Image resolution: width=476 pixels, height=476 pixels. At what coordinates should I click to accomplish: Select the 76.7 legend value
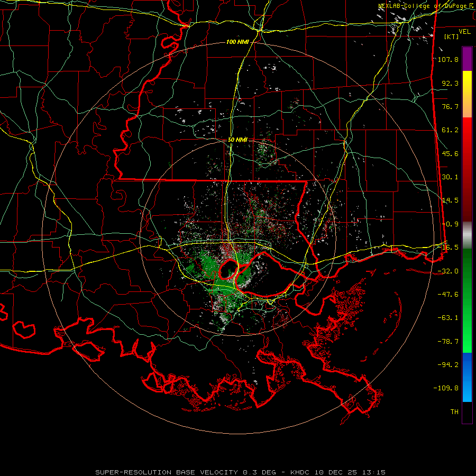(450, 106)
